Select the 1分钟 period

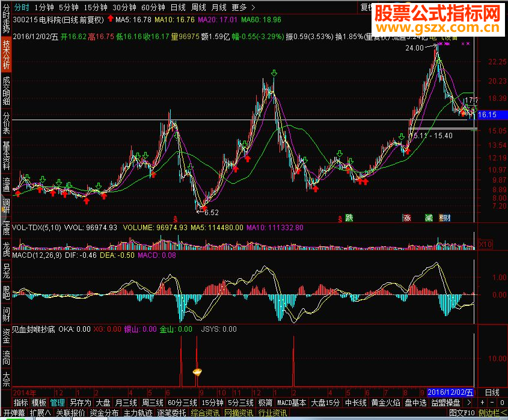pos(44,7)
